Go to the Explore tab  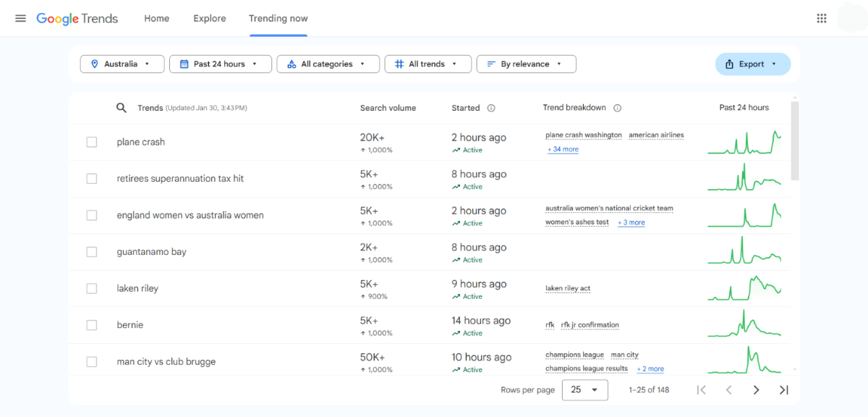[x=210, y=18]
